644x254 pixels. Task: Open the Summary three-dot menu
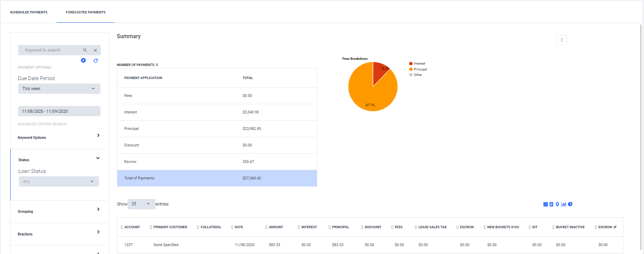point(562,40)
